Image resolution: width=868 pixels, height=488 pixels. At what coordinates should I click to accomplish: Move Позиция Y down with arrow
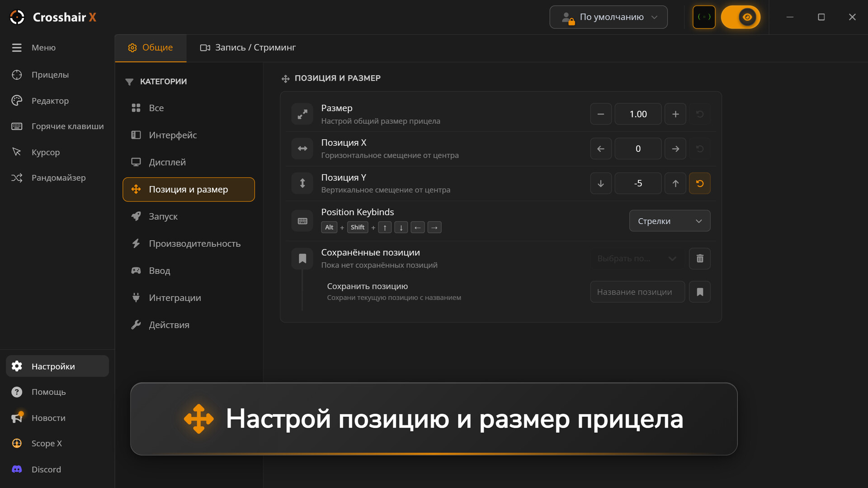click(601, 183)
